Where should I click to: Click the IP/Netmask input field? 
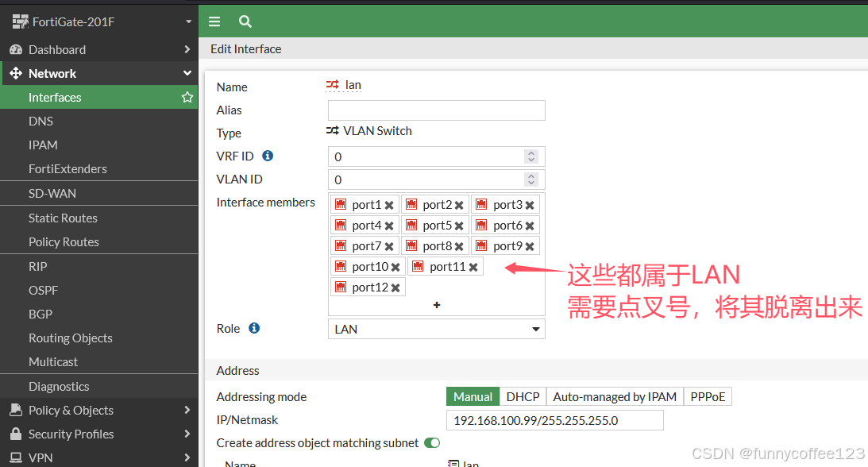[x=554, y=420]
